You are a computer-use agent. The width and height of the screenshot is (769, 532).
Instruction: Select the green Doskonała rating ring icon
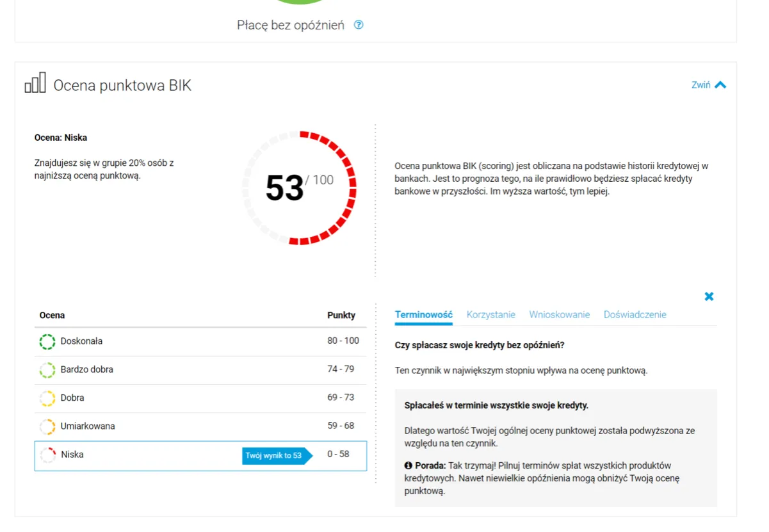[47, 341]
